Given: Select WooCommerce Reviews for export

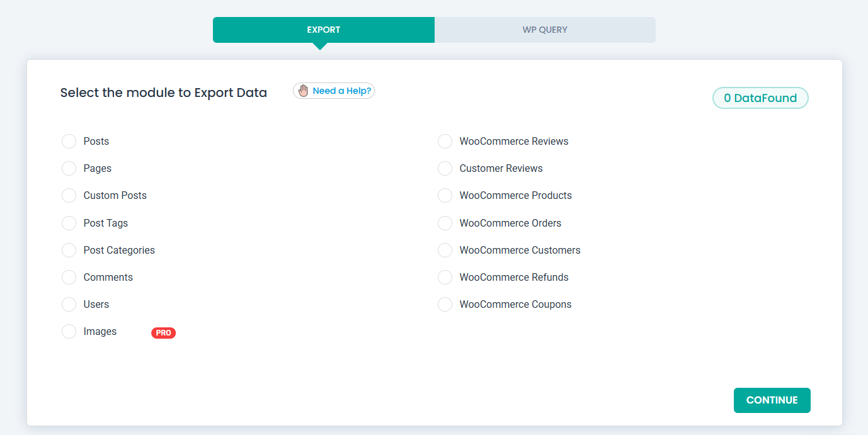Looking at the screenshot, I should [445, 141].
